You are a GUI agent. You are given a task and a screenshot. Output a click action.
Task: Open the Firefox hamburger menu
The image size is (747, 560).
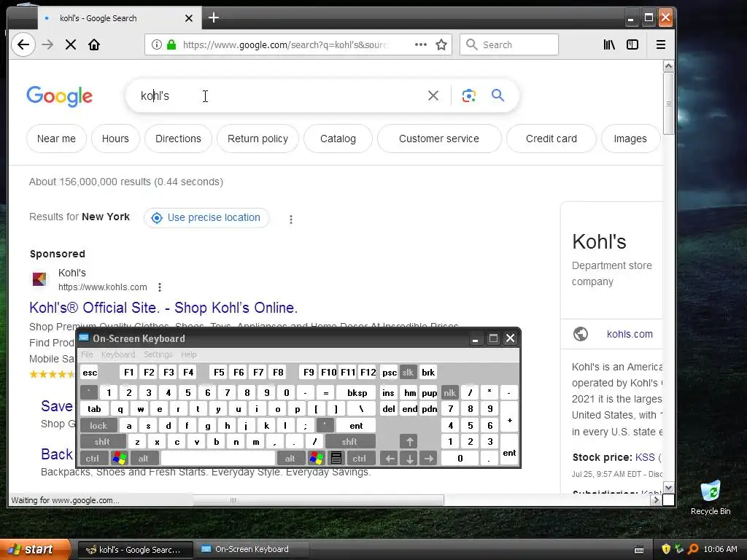click(x=661, y=44)
